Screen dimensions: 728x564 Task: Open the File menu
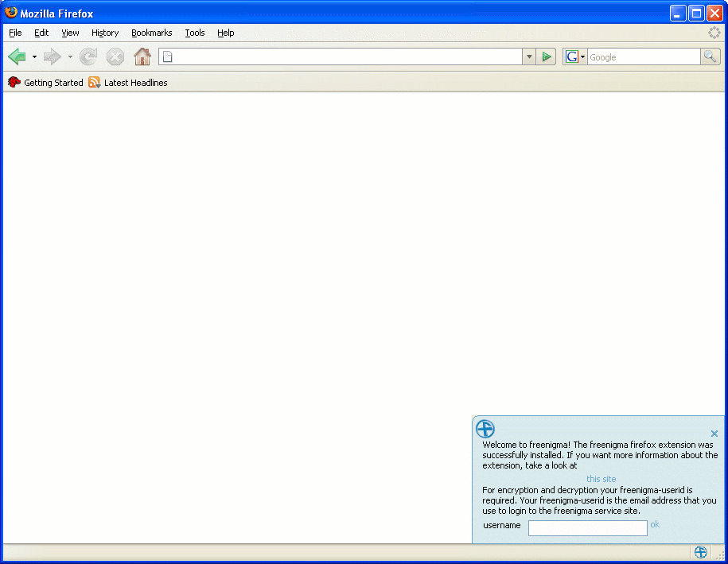point(15,33)
